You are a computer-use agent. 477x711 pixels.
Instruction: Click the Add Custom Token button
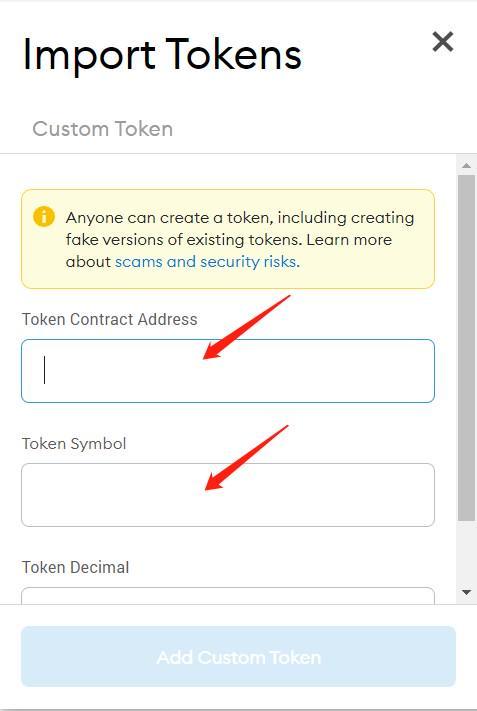coord(238,657)
